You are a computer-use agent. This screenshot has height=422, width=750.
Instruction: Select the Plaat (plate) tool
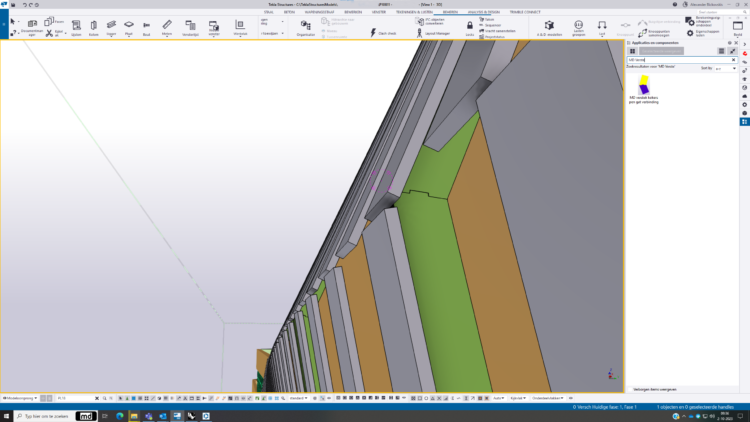pyautogui.click(x=129, y=26)
